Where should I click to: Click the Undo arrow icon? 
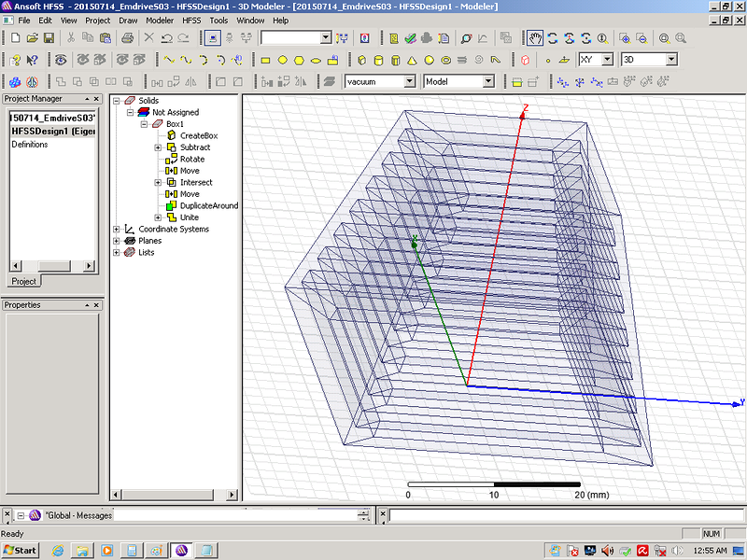[x=166, y=38]
